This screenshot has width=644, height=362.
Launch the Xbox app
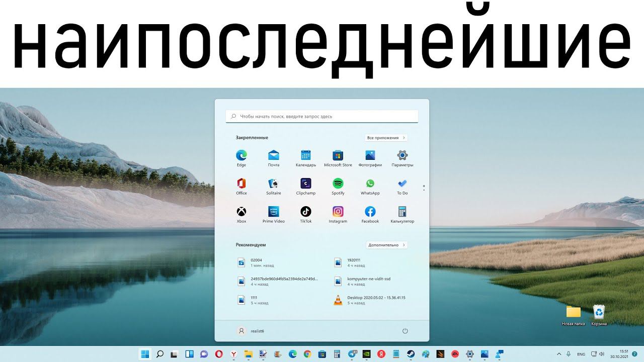(x=242, y=214)
